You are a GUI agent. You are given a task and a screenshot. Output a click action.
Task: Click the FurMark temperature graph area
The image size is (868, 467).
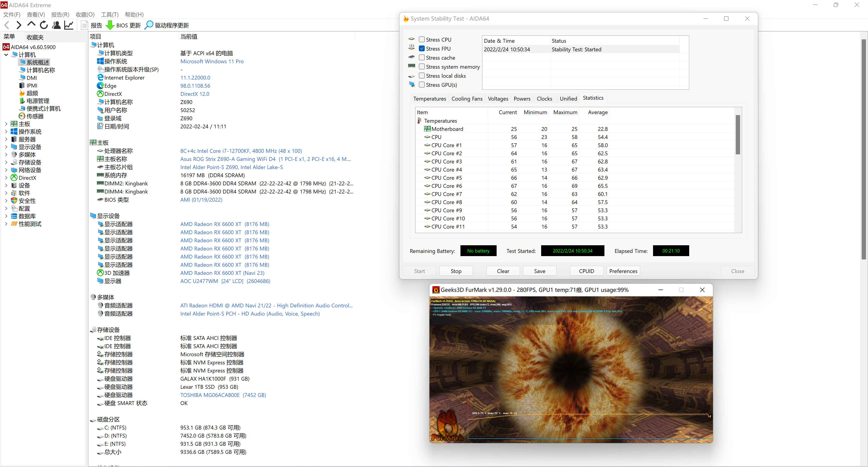589,418
